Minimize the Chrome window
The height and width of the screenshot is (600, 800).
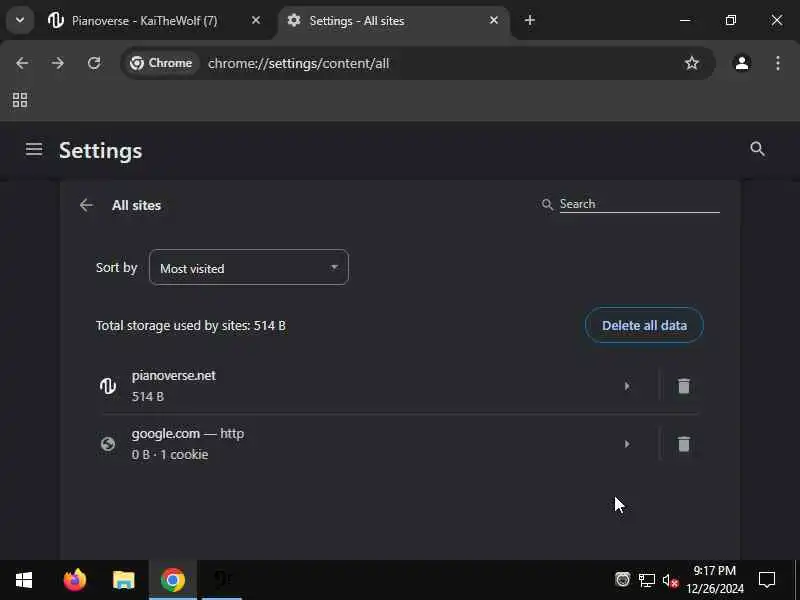coord(685,20)
